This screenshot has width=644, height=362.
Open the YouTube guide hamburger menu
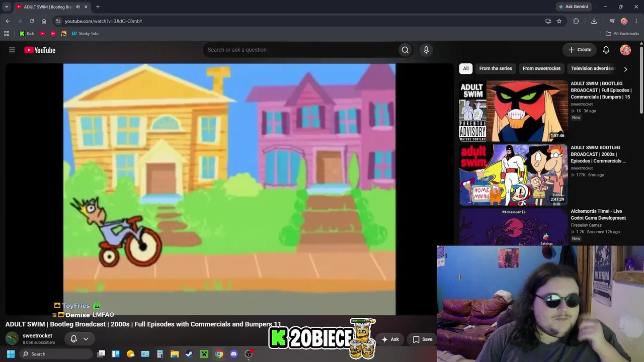pos(12,50)
